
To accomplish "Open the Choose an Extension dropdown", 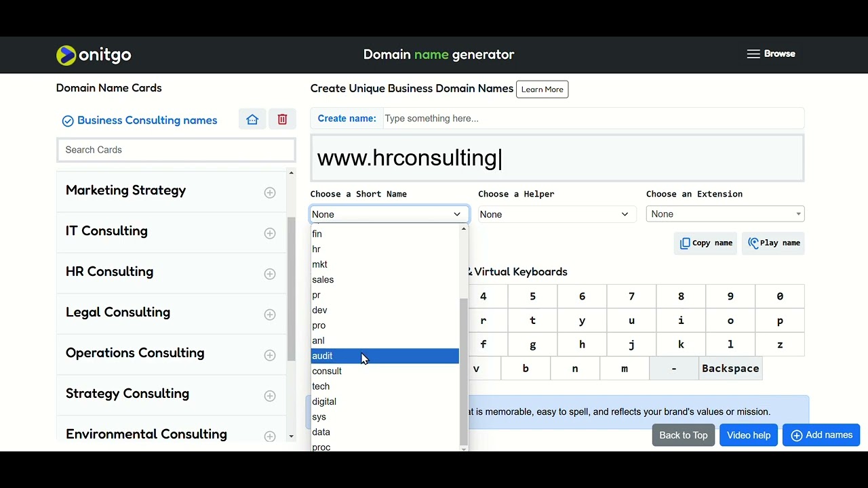I will [x=725, y=214].
